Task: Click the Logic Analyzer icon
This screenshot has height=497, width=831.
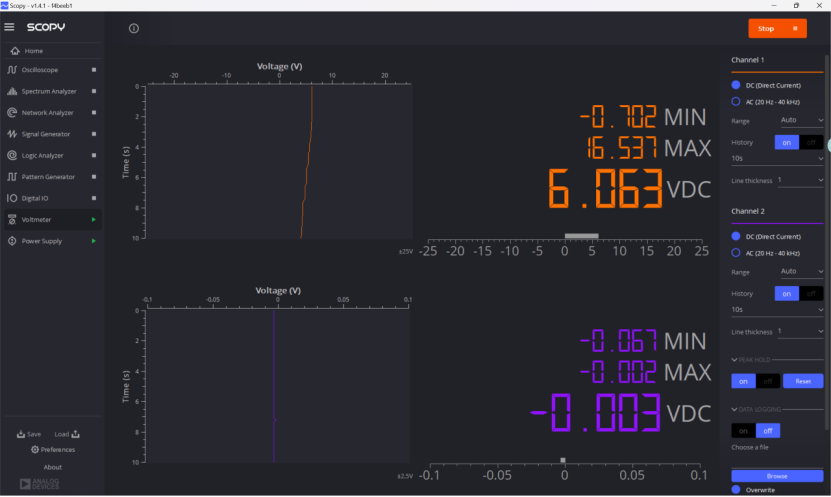Action: point(12,155)
